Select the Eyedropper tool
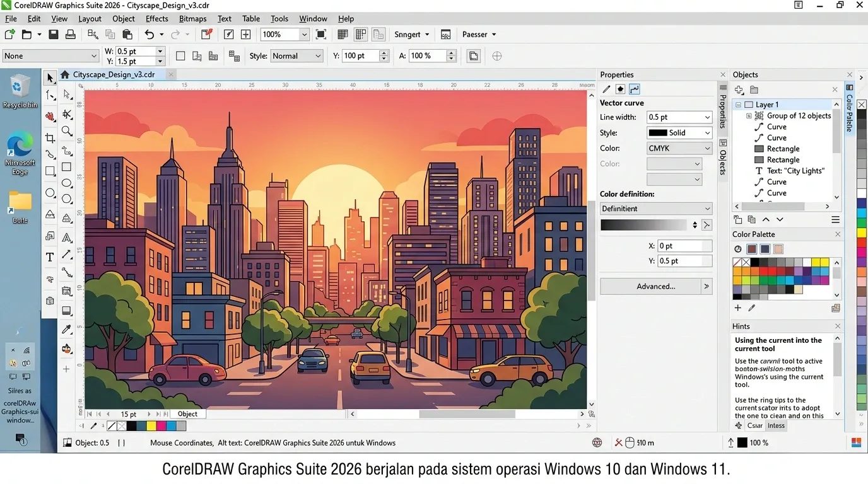The width and height of the screenshot is (868, 484). click(x=67, y=329)
